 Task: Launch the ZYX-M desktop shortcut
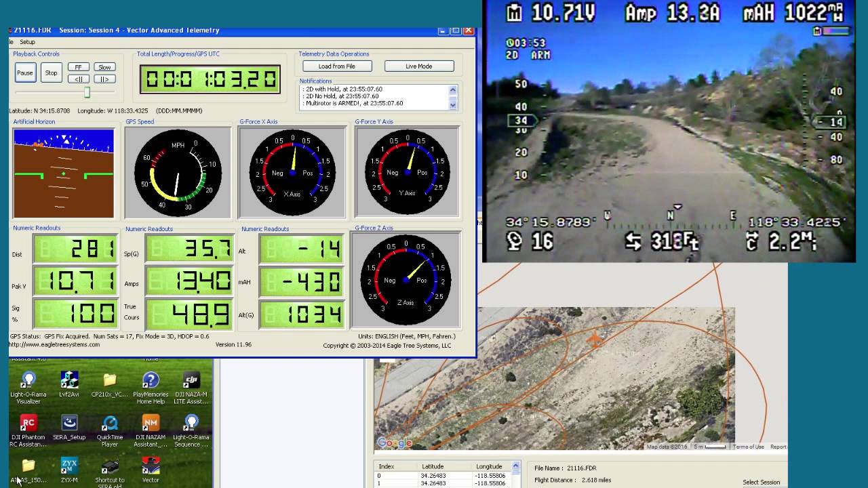click(69, 470)
